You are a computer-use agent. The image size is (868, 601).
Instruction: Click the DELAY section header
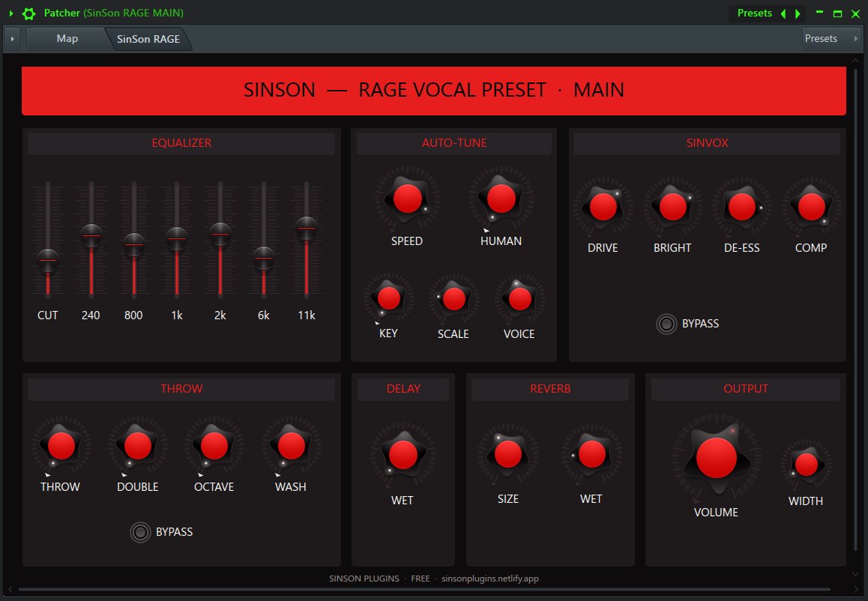[x=403, y=388]
